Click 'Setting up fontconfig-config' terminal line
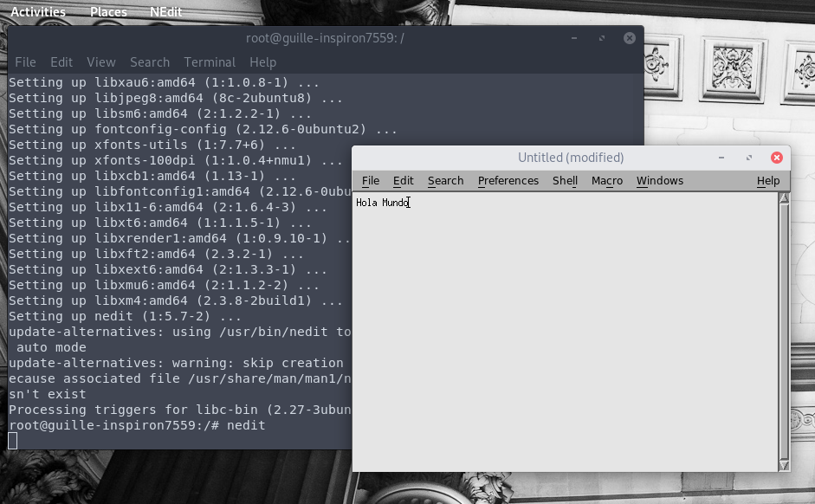The image size is (815, 504). click(x=203, y=129)
